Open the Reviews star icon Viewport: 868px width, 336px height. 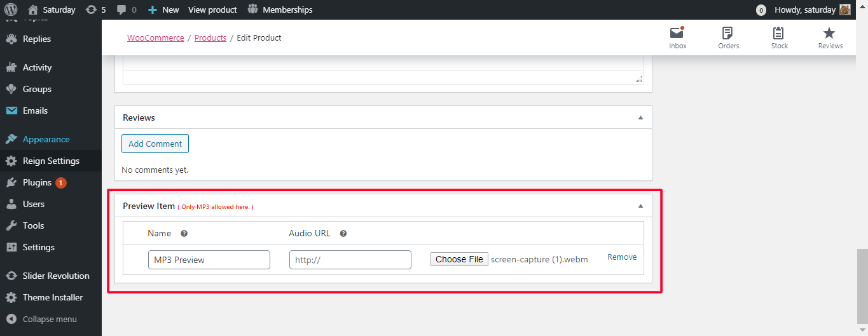[x=830, y=37]
